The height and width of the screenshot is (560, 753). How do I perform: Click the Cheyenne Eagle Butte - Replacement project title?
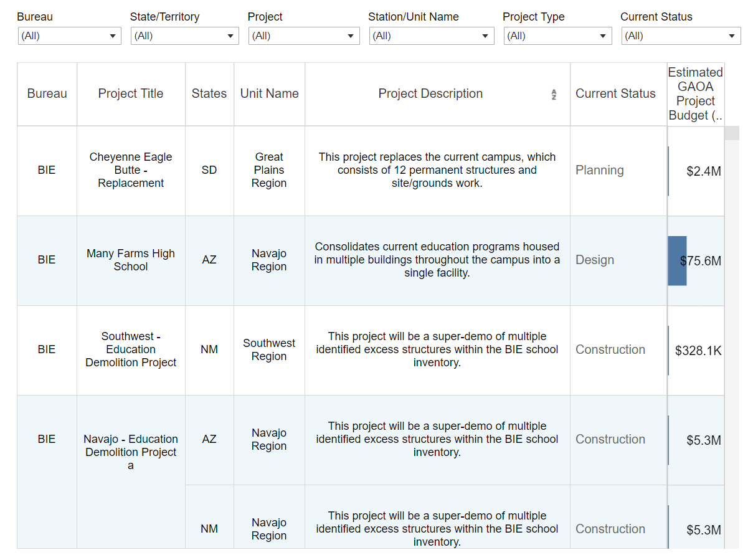coord(131,169)
